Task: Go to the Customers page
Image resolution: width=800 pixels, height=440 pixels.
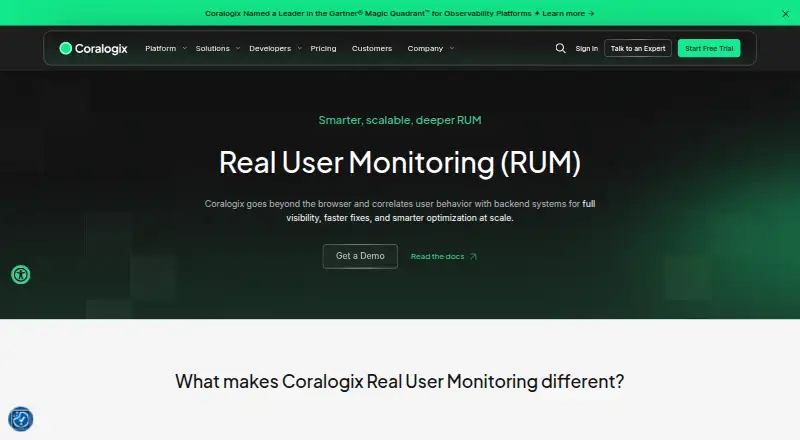Action: click(372, 48)
